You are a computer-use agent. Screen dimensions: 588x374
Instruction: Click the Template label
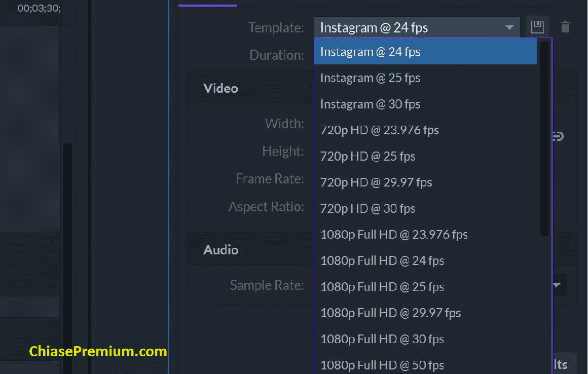(276, 28)
